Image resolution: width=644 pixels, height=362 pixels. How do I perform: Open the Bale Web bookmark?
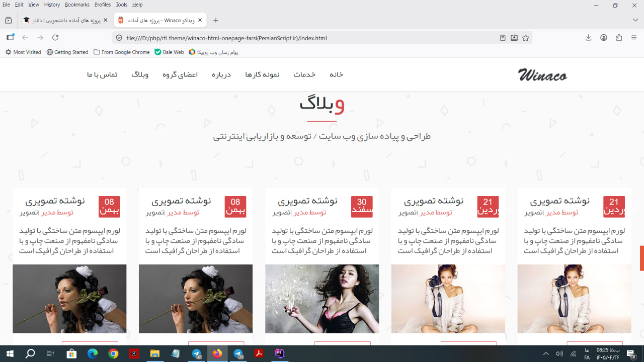pos(169,52)
